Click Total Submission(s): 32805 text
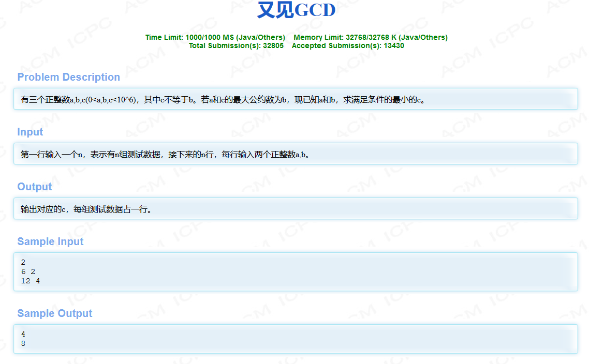This screenshot has width=589, height=364. pos(236,46)
